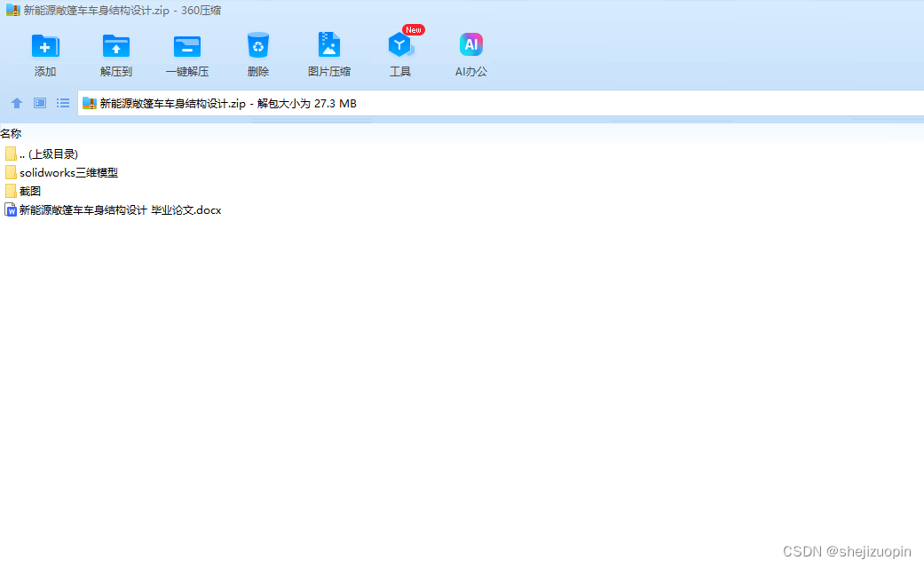
Task: Sort by the 名称 column header
Action: tap(12, 134)
